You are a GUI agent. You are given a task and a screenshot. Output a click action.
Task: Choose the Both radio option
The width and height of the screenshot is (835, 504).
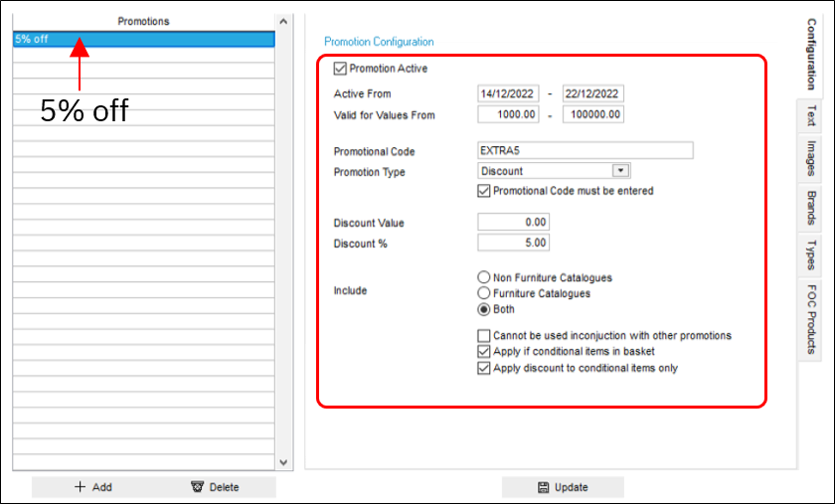[484, 309]
